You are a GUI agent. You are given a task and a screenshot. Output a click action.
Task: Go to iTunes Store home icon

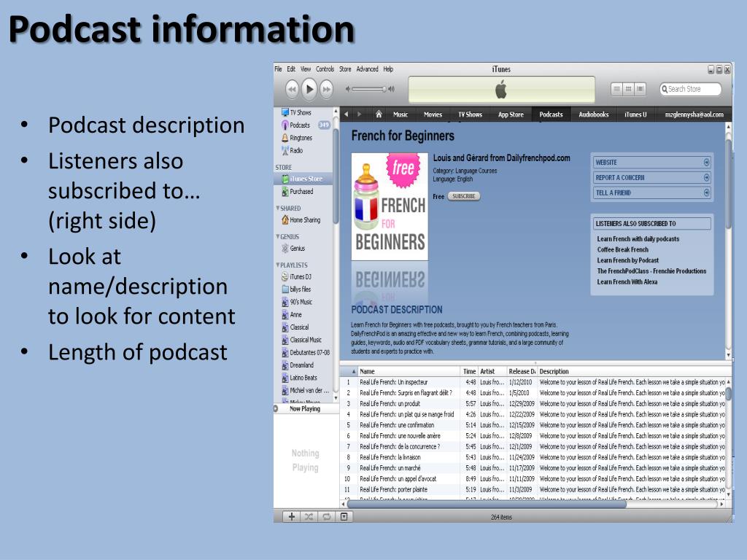click(379, 114)
